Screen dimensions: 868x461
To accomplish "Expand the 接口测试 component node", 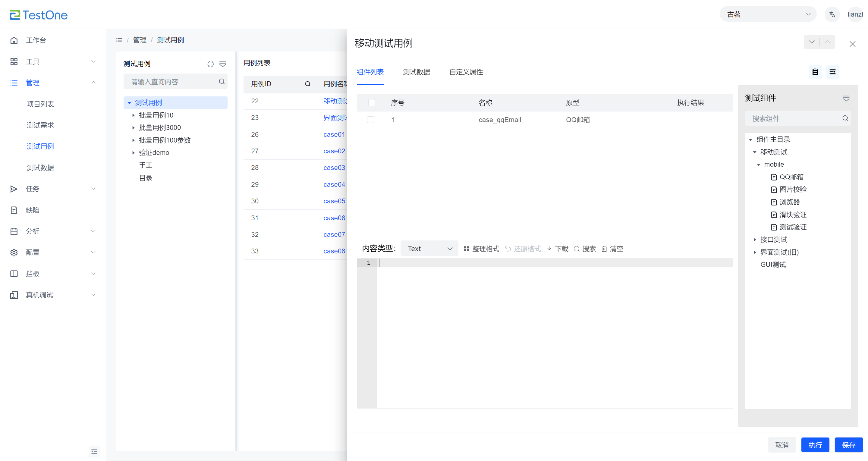I will tap(754, 240).
